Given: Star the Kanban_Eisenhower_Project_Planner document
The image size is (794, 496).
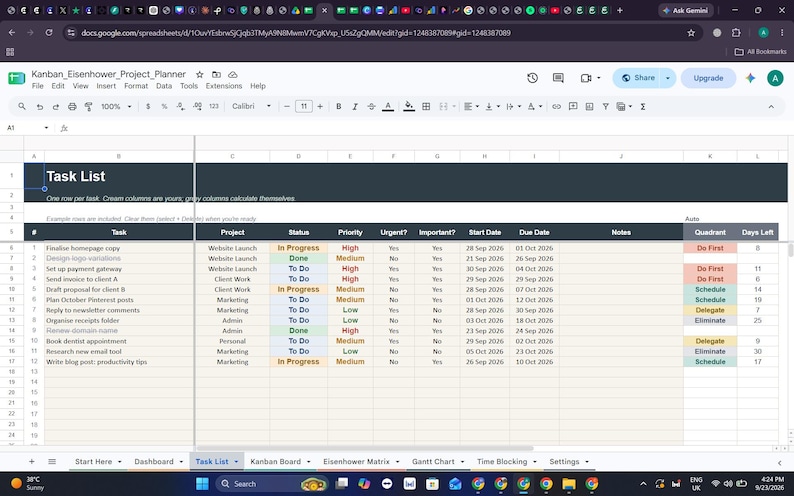Looking at the screenshot, I should (200, 74).
